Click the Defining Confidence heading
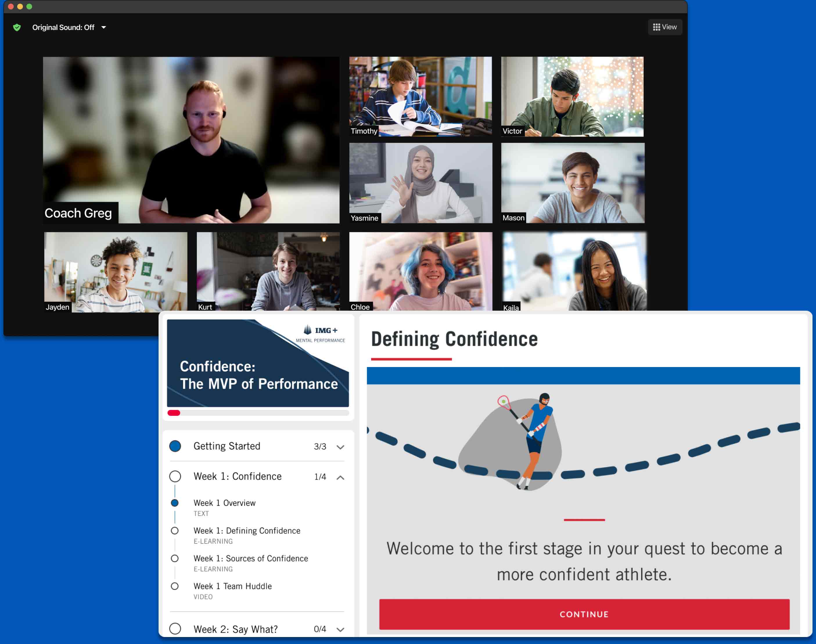Viewport: 816px width, 644px height. (x=454, y=339)
